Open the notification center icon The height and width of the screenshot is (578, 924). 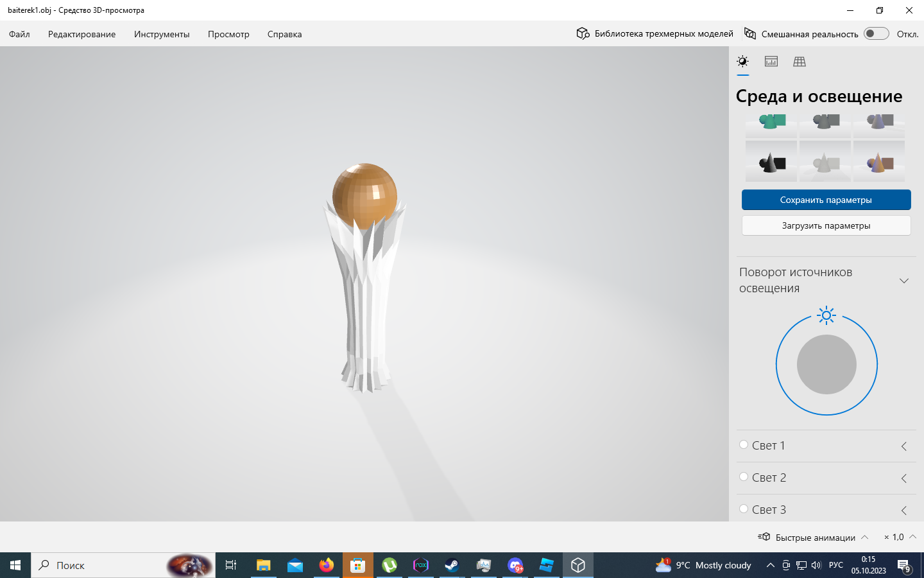click(904, 566)
